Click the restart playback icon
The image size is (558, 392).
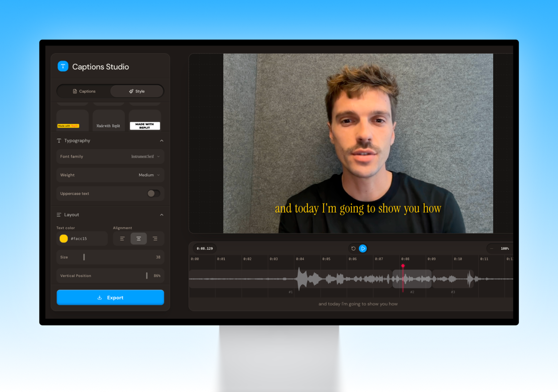coord(353,249)
